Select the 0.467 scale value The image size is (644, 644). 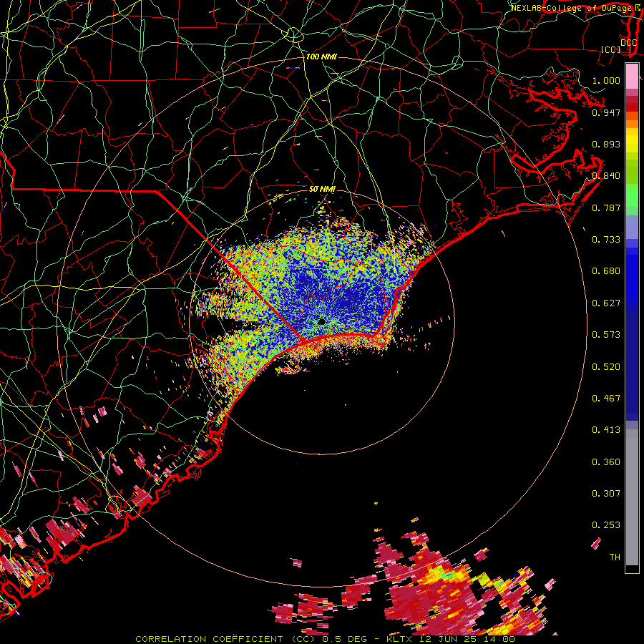click(606, 399)
